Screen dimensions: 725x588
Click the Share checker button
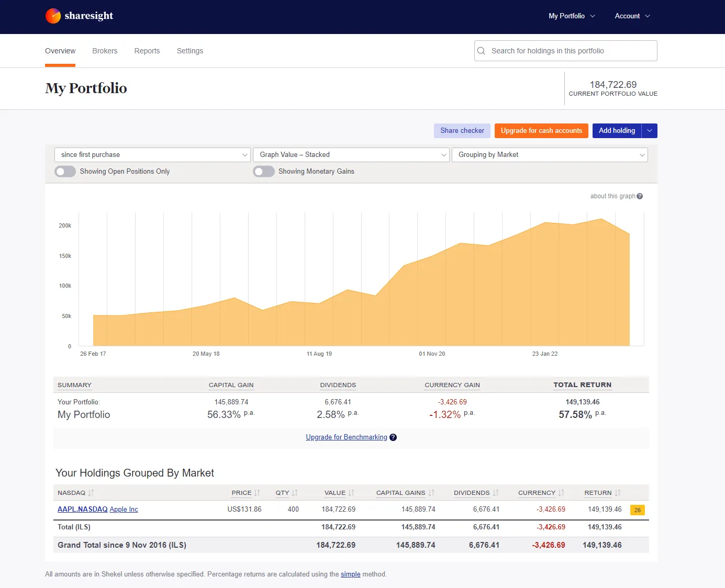point(462,131)
